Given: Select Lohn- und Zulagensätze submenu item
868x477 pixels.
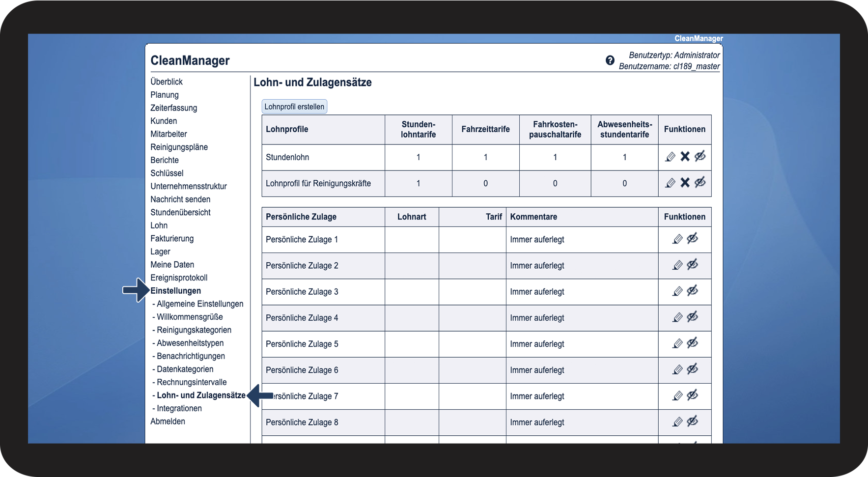Looking at the screenshot, I should (201, 395).
